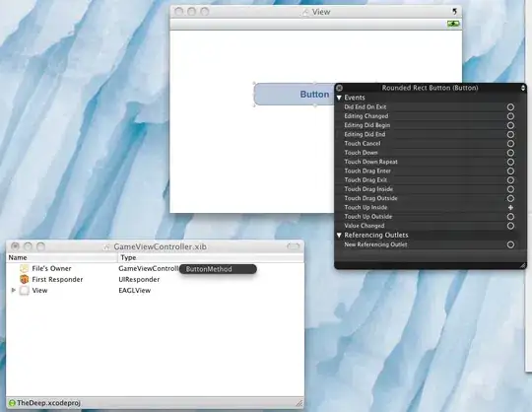The width and height of the screenshot is (532, 412).
Task: Click the battery status icon in View window
Action: (x=453, y=24)
